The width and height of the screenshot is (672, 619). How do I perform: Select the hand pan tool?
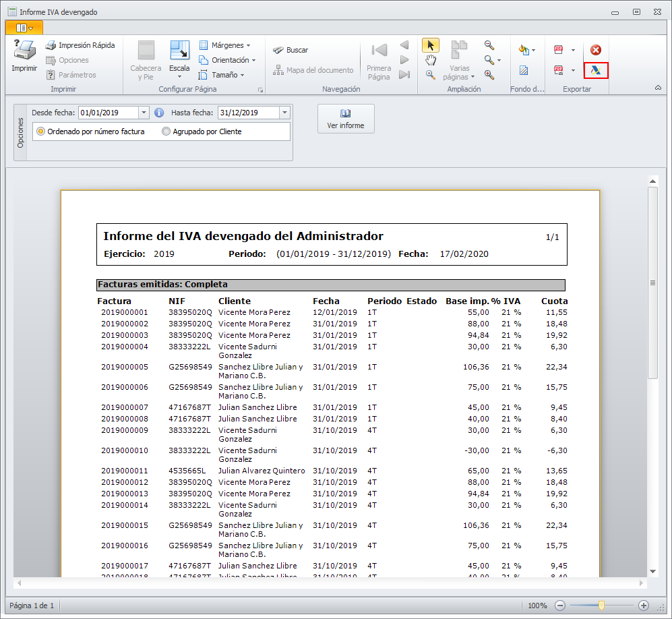(431, 60)
